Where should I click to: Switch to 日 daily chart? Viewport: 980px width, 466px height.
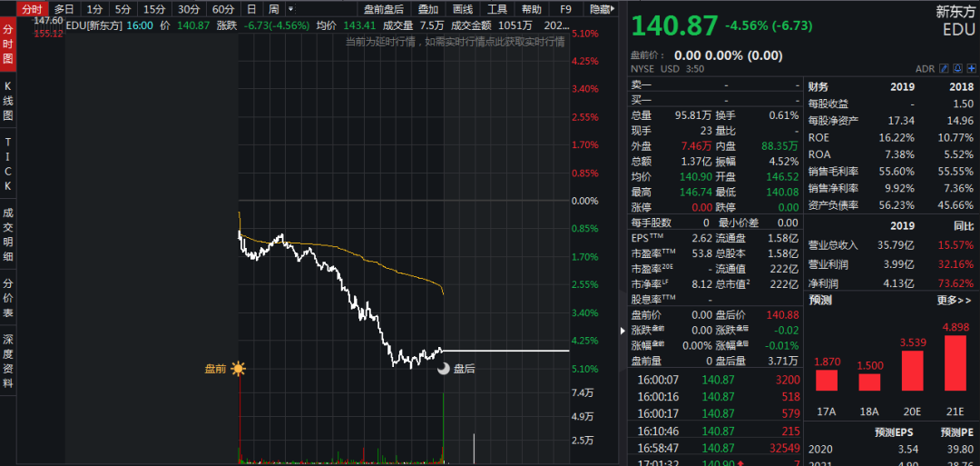pyautogui.click(x=251, y=9)
